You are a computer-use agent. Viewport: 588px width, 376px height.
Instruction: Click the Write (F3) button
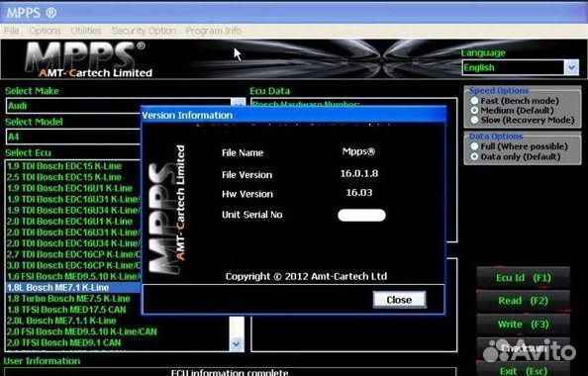(523, 324)
